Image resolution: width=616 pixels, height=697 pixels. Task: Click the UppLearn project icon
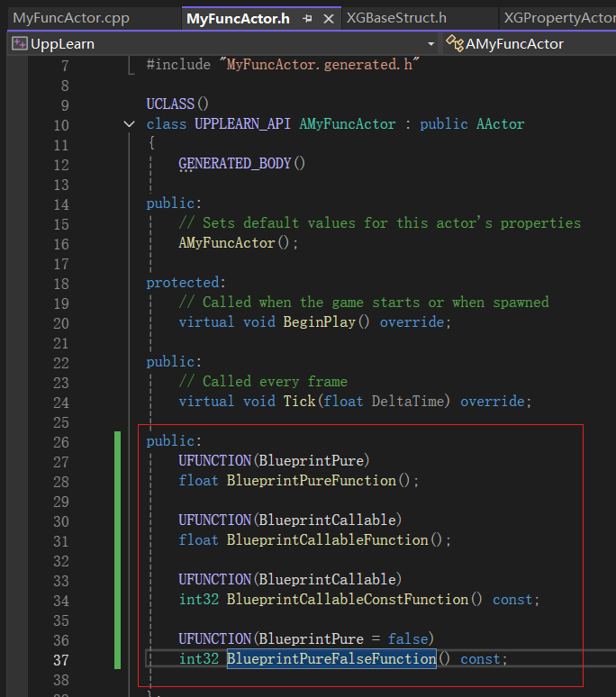pyautogui.click(x=19, y=43)
